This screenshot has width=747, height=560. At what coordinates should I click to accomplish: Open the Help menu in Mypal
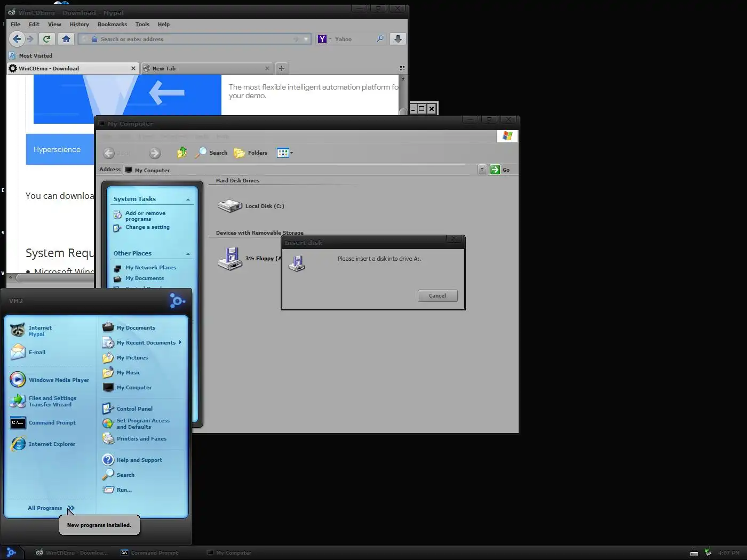[163, 25]
